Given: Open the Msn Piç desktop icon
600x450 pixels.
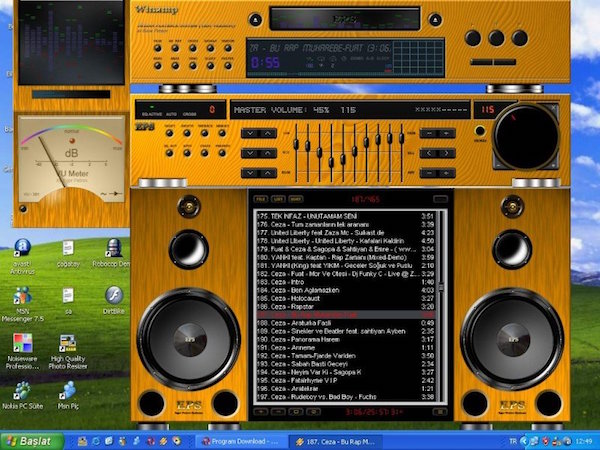Looking at the screenshot, I should coord(68,395).
